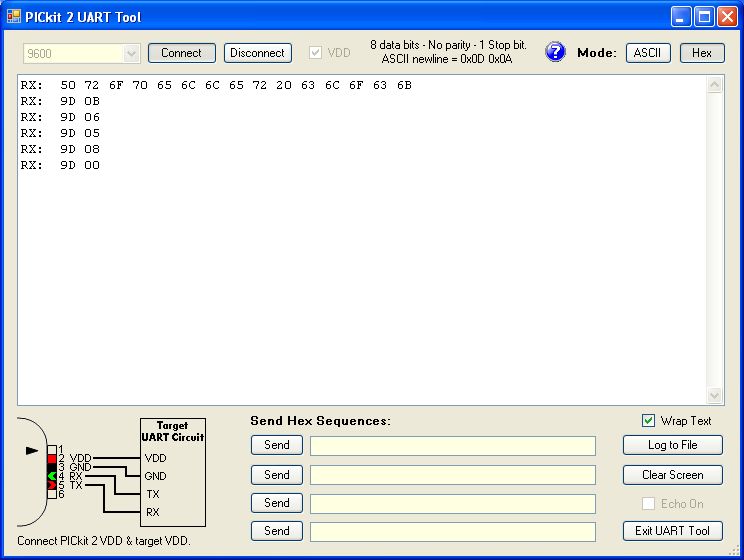The height and width of the screenshot is (560, 744).
Task: Click the Exit UART Tool button
Action: [672, 531]
